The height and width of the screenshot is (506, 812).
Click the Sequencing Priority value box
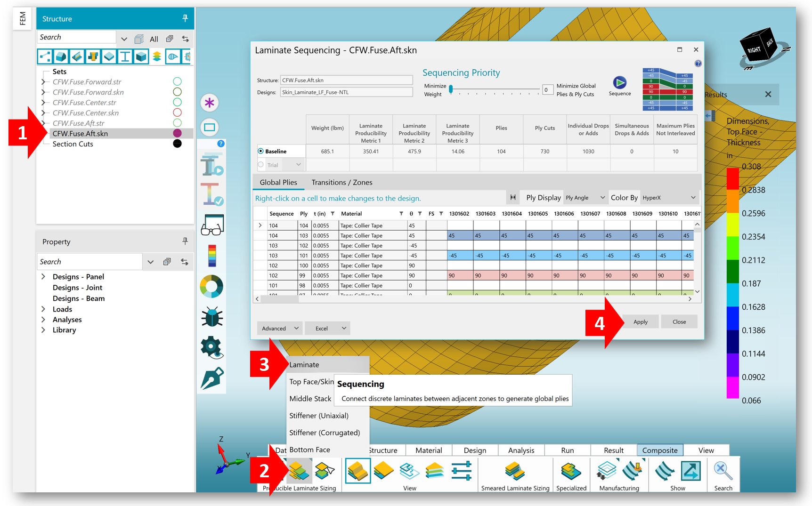547,89
